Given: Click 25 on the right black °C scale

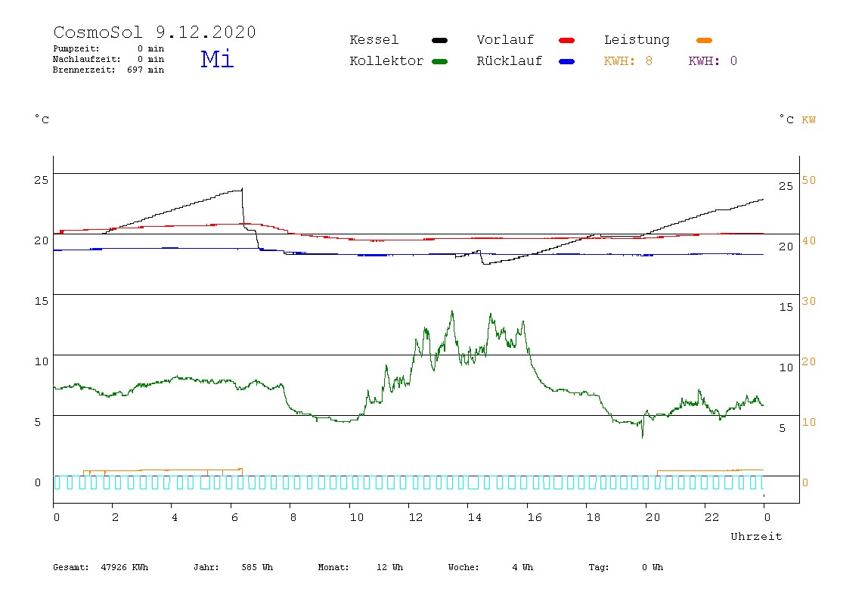Looking at the screenshot, I should point(786,186).
